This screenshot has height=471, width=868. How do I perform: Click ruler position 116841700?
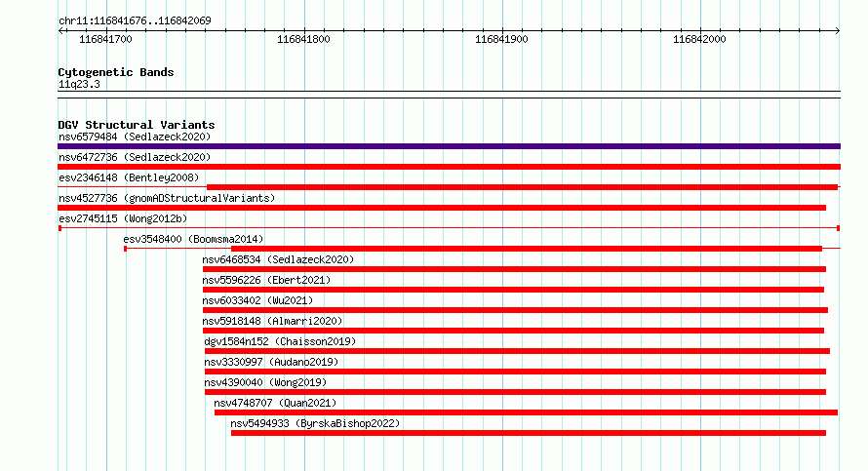pyautogui.click(x=105, y=39)
